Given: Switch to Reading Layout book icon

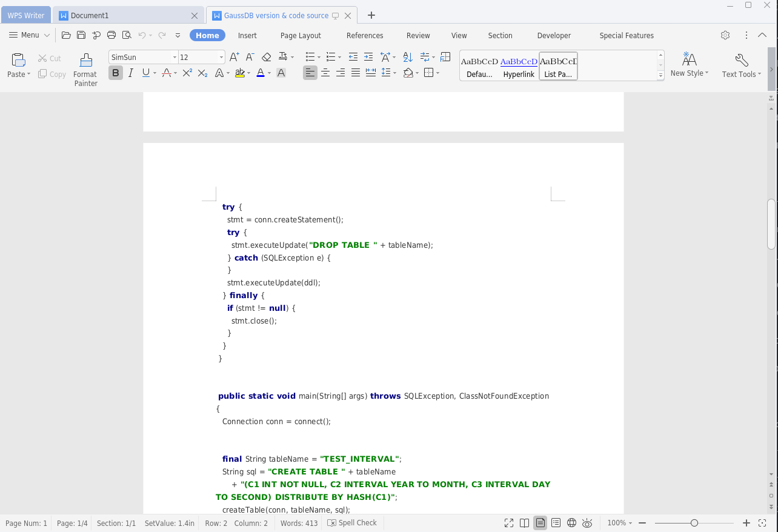Looking at the screenshot, I should point(525,523).
